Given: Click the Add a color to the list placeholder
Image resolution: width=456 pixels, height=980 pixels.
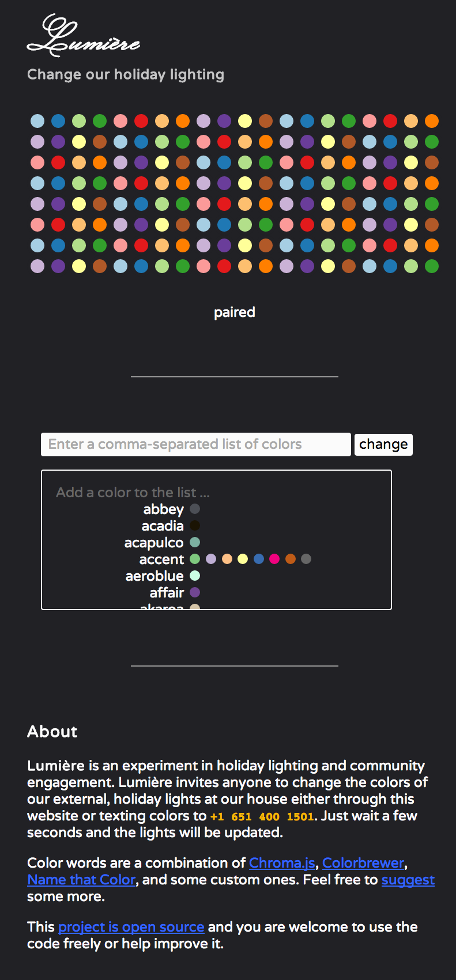Looking at the screenshot, I should pyautogui.click(x=133, y=493).
